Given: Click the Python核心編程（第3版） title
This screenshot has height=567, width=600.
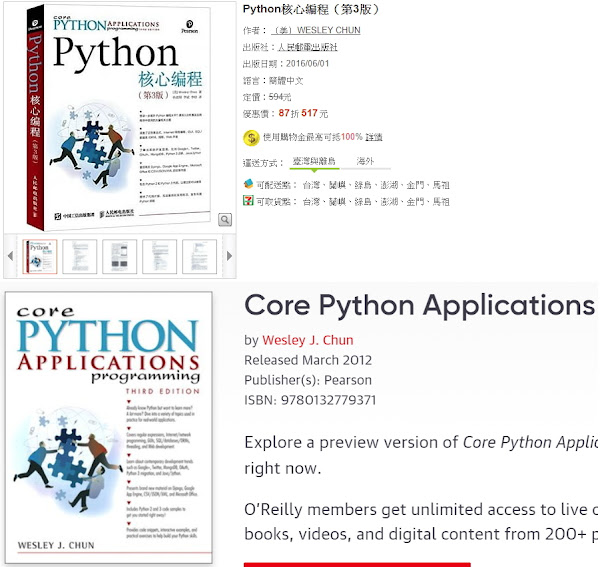Looking at the screenshot, I should tap(311, 9).
